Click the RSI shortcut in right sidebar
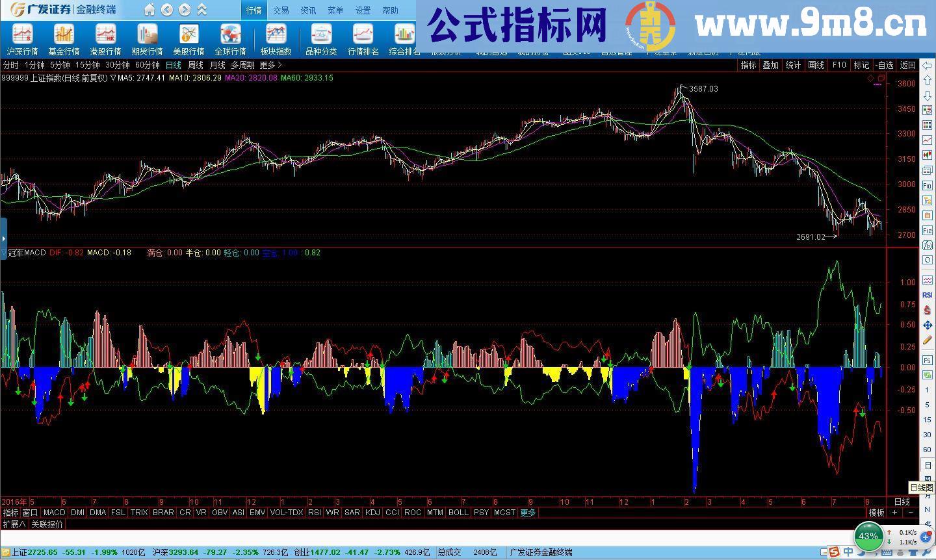Screen dimensions: 936x560 [x=927, y=295]
